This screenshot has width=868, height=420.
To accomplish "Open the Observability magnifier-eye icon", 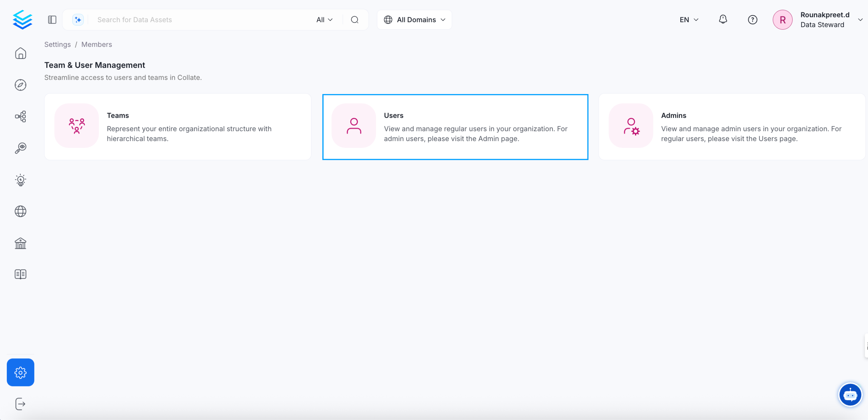I will tap(21, 148).
